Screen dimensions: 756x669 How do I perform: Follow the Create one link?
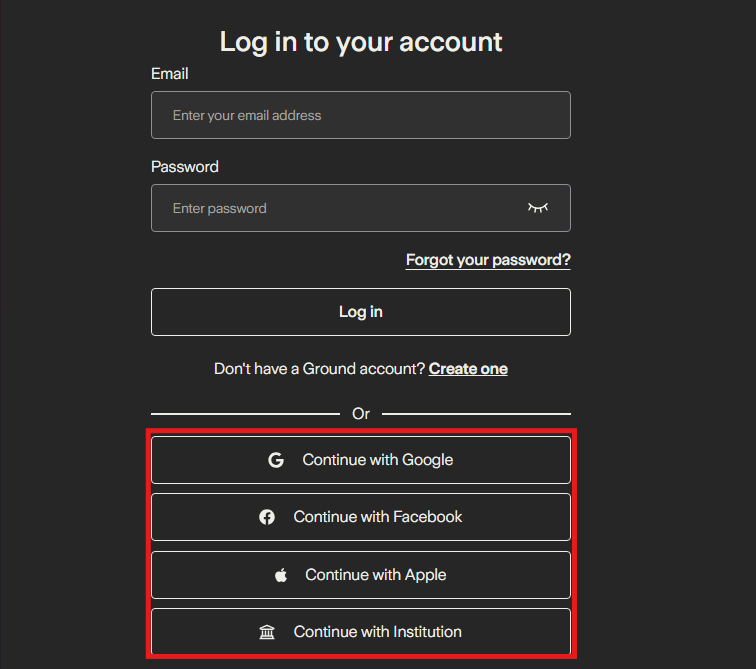(468, 369)
